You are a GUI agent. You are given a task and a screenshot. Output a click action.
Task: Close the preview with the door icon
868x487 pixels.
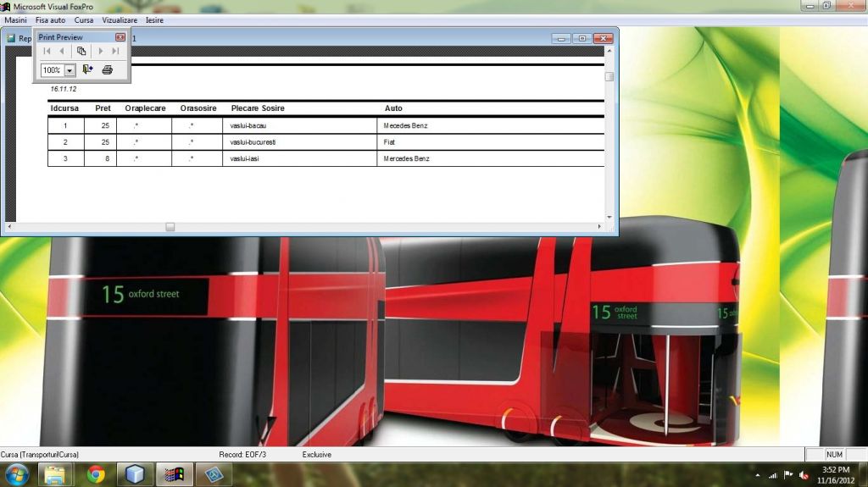pyautogui.click(x=87, y=70)
